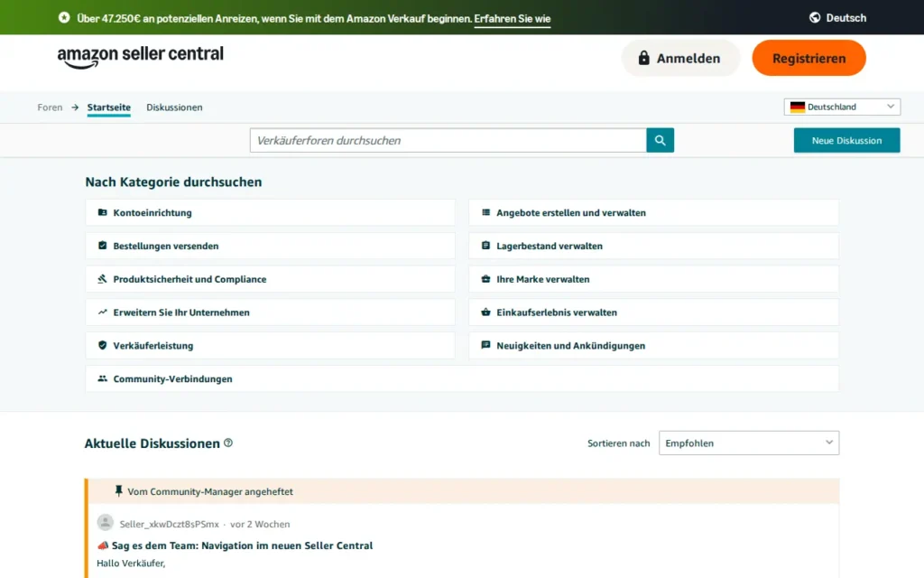Switch to the Diskussionen tab

pyautogui.click(x=174, y=107)
